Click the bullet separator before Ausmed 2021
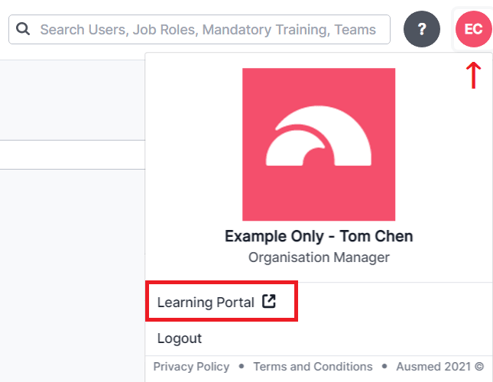The height and width of the screenshot is (382, 493). [384, 366]
